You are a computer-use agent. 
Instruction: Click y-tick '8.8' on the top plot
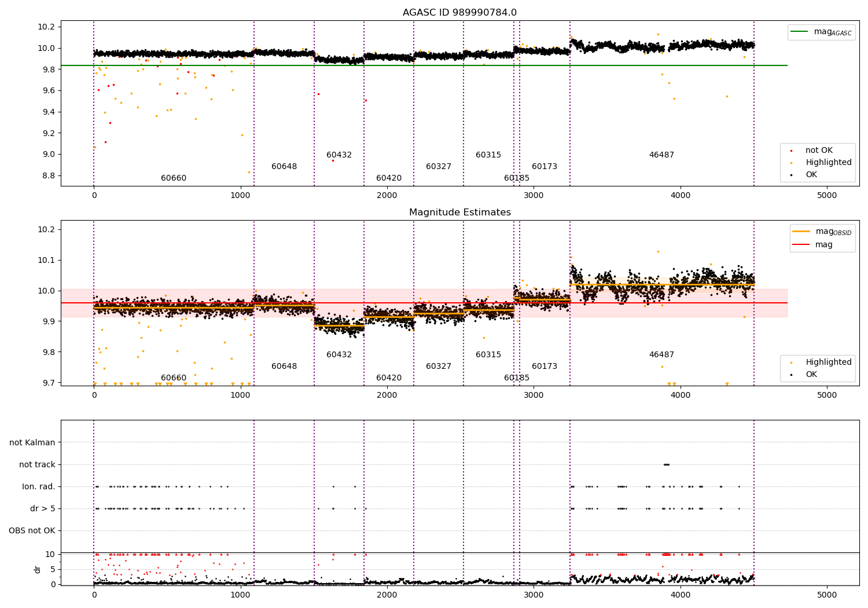click(x=48, y=176)
